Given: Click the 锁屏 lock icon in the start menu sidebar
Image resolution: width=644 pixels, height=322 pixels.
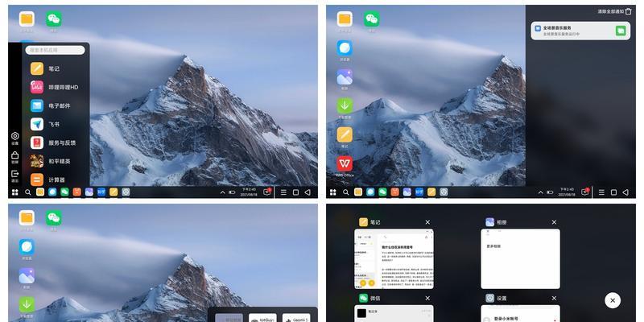Looking at the screenshot, I should pos(14,157).
